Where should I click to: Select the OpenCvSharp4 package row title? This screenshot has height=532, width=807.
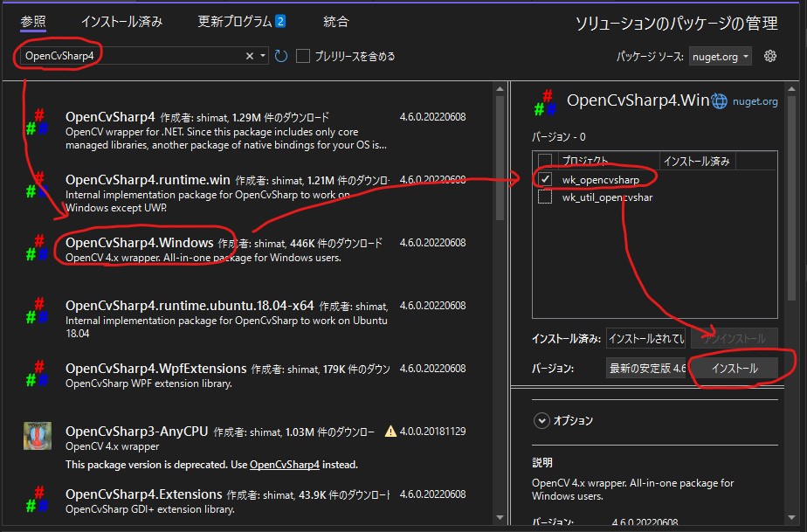point(110,117)
